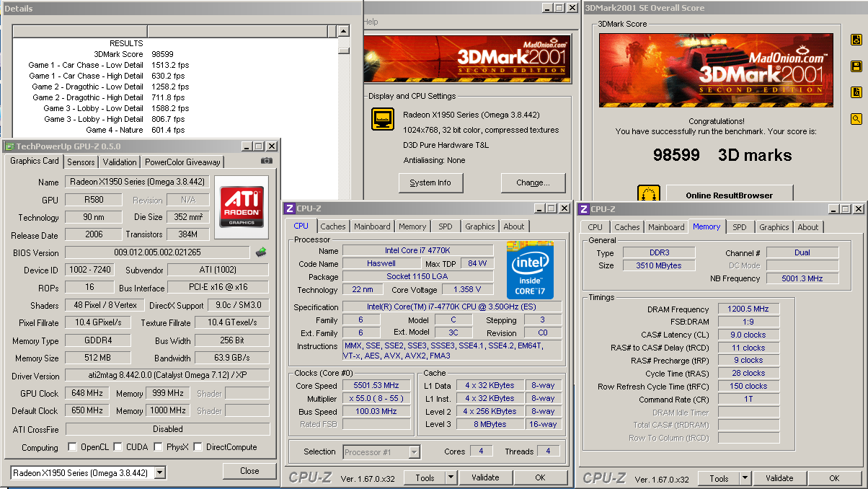Click the purple Z icon of CPU-Z CPU window

[x=289, y=208]
